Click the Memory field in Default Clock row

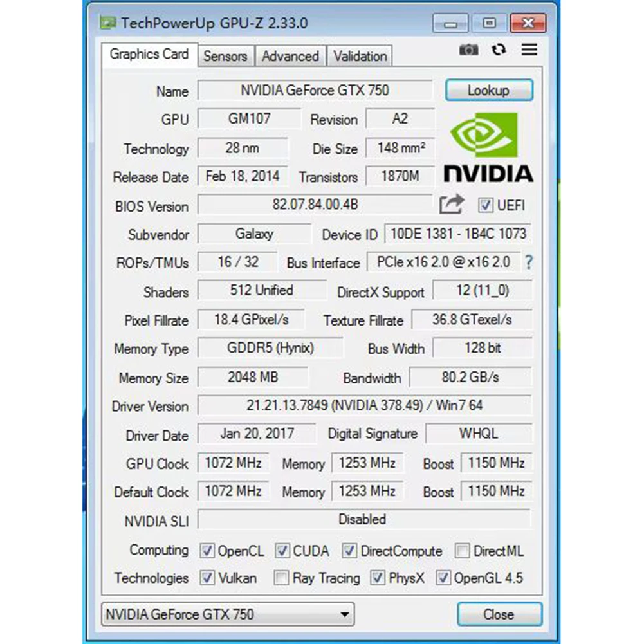click(367, 492)
